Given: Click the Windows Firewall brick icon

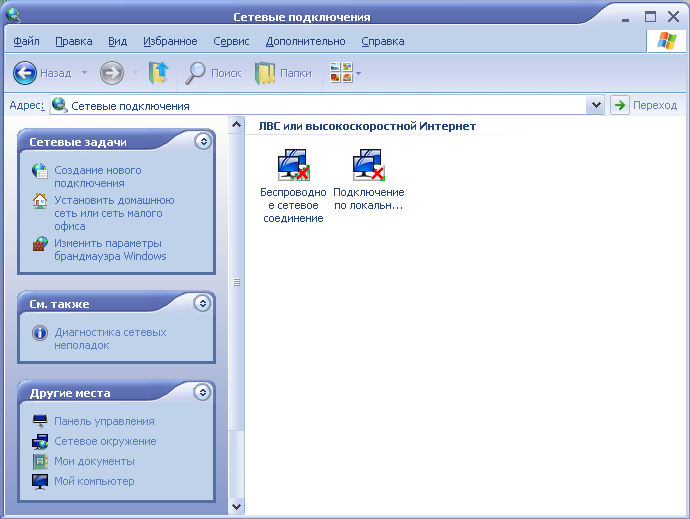Looking at the screenshot, I should click(x=40, y=244).
